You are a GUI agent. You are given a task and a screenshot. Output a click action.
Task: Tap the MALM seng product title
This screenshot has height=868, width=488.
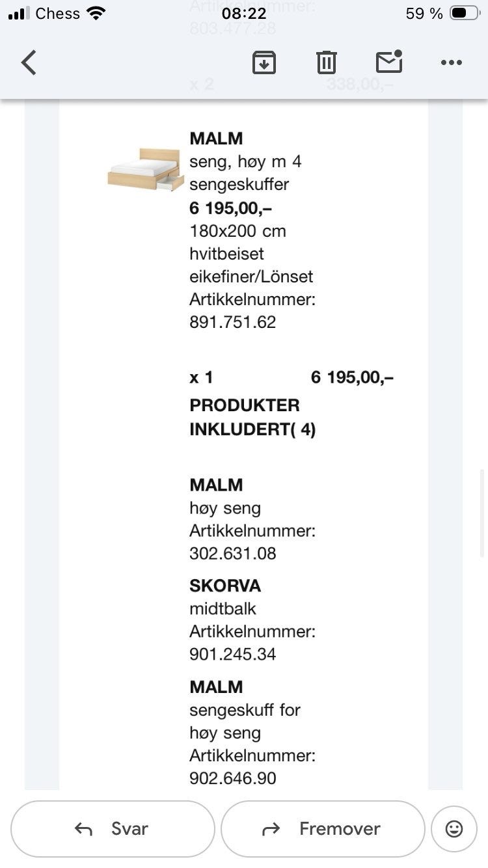click(x=216, y=139)
